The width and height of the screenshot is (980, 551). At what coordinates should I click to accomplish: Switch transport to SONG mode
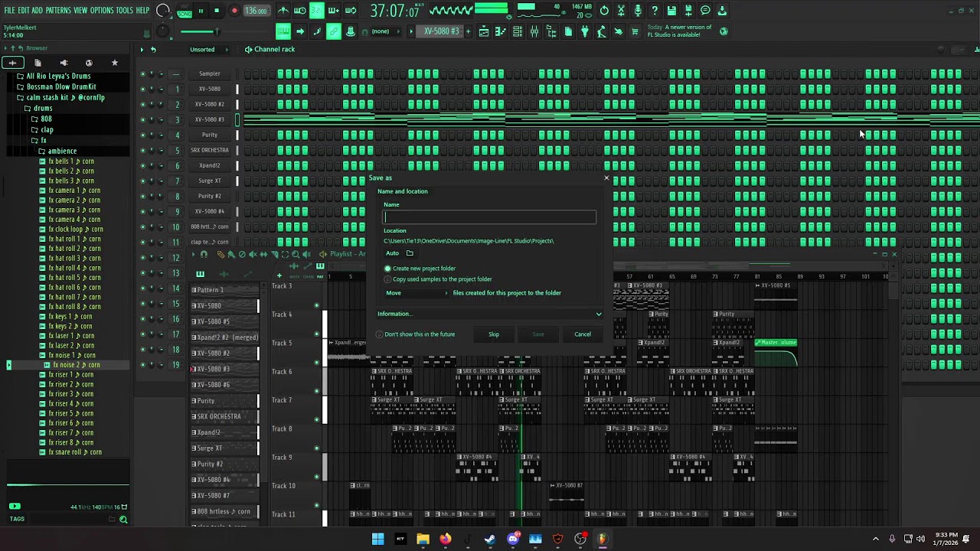(x=185, y=14)
